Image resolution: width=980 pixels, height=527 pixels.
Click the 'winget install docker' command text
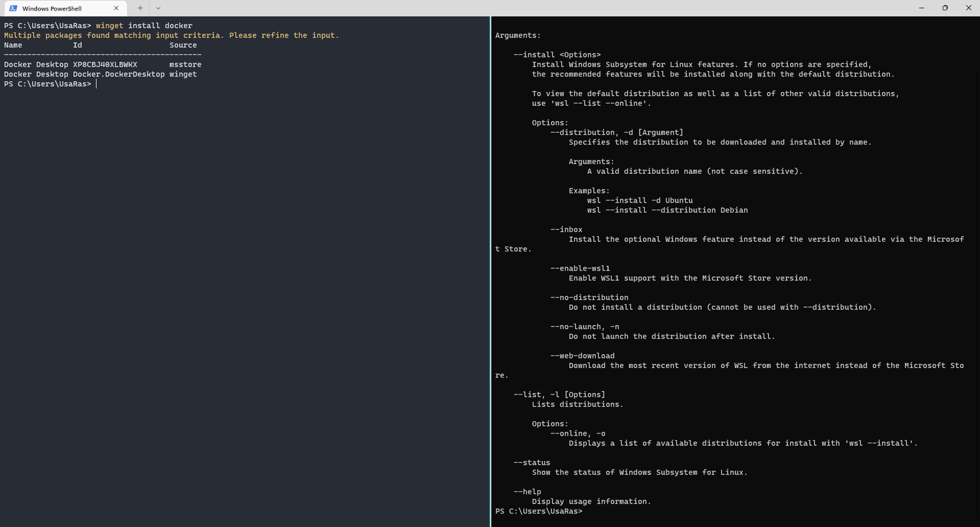tap(144, 25)
